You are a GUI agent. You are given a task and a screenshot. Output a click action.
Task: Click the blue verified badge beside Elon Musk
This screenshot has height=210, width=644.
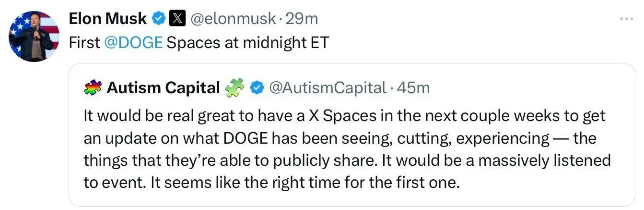[158, 19]
